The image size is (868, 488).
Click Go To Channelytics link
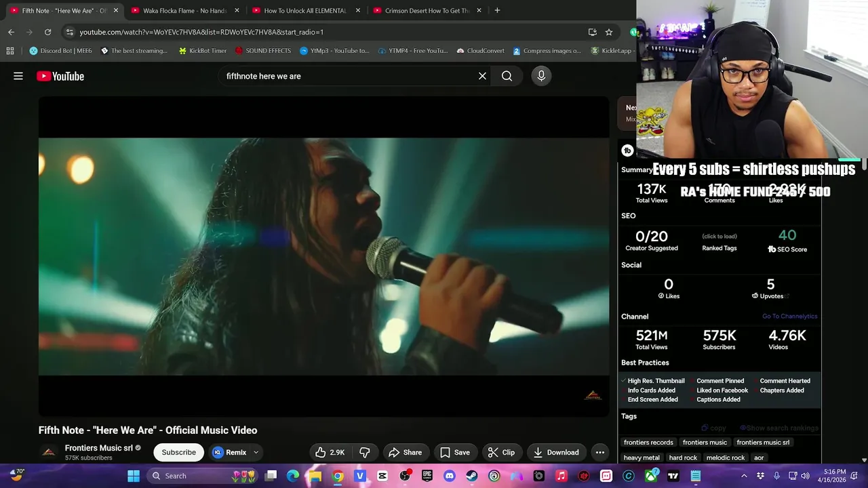(789, 317)
